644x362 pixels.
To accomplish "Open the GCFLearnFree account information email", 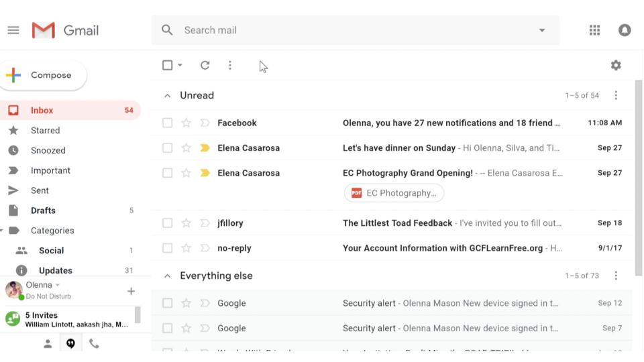I will coord(392,248).
